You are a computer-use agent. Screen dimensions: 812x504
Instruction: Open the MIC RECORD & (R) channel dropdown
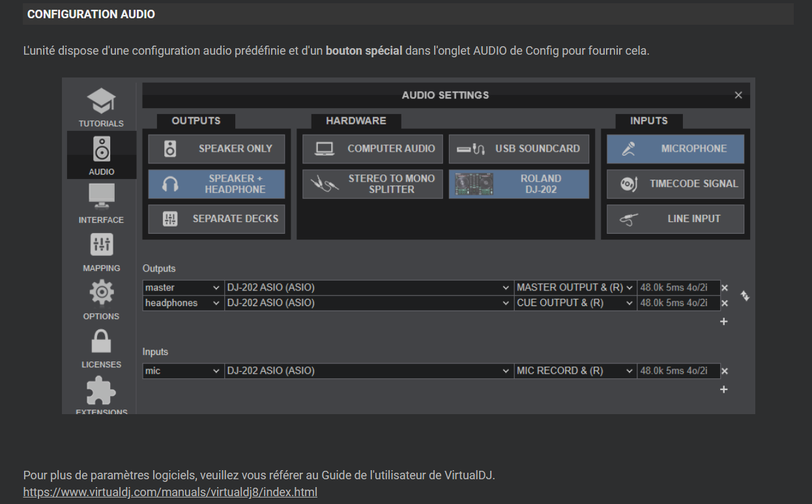click(x=575, y=371)
